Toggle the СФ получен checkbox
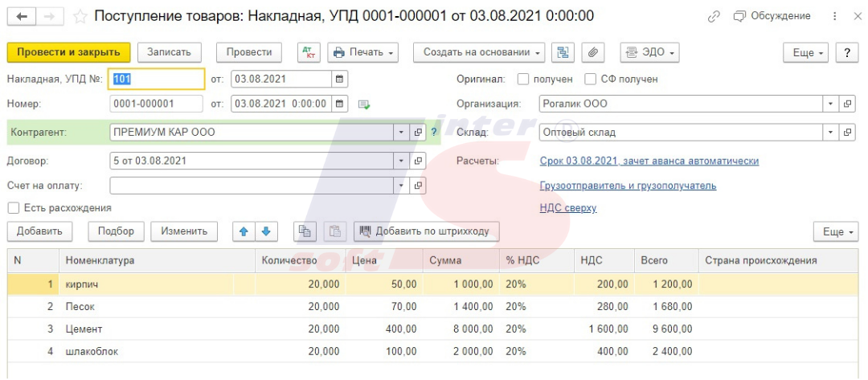 tap(591, 79)
